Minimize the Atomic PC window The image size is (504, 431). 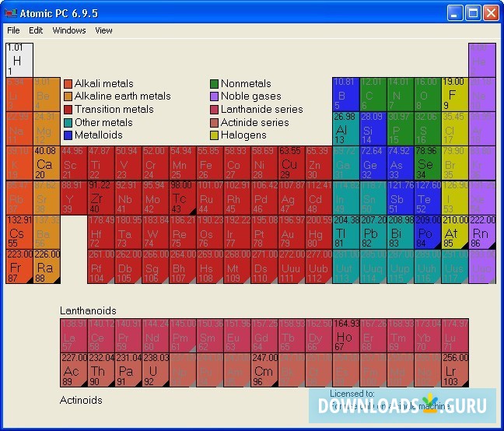click(x=454, y=13)
